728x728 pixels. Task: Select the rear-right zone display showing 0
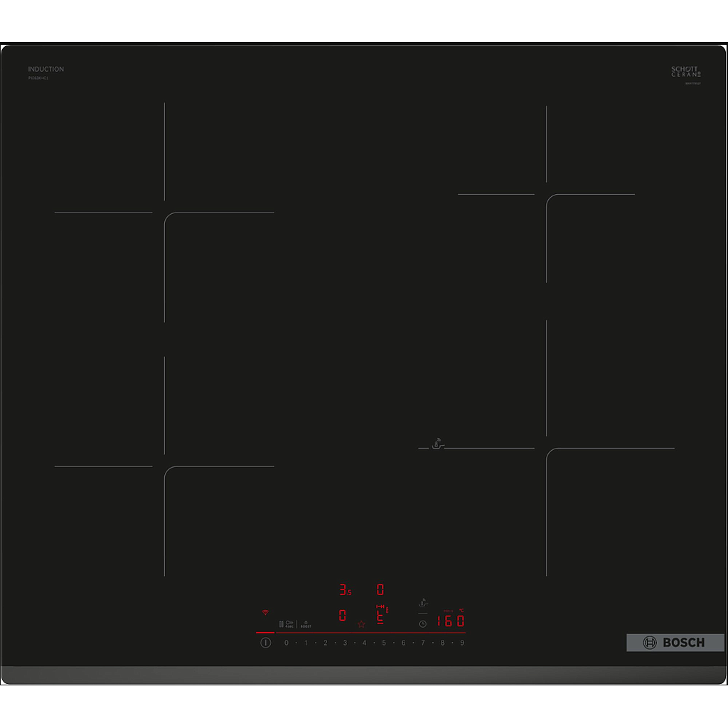tap(380, 589)
